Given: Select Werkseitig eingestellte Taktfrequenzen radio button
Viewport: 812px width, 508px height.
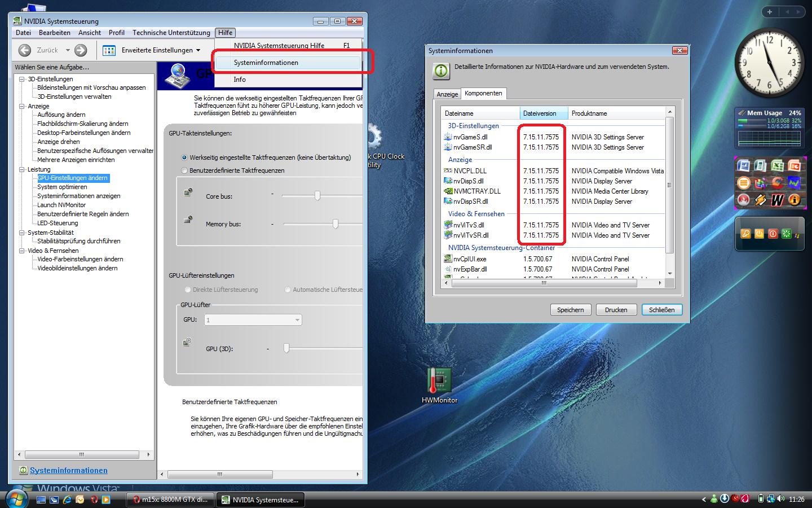Looking at the screenshot, I should tap(184, 157).
